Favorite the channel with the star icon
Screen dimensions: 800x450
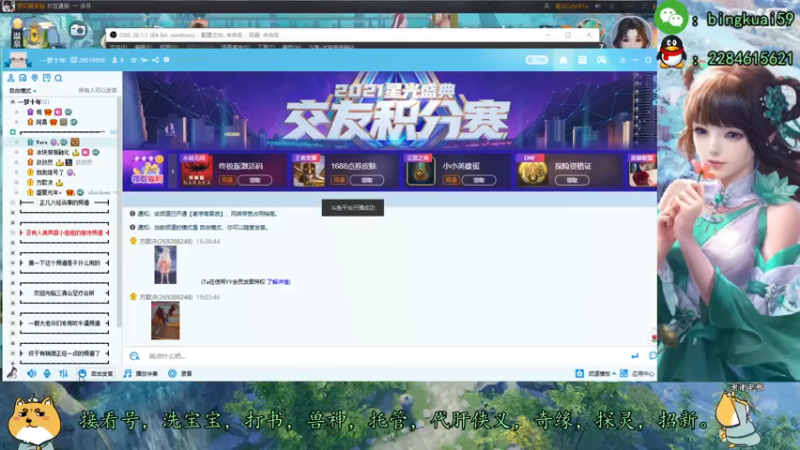[x=134, y=60]
